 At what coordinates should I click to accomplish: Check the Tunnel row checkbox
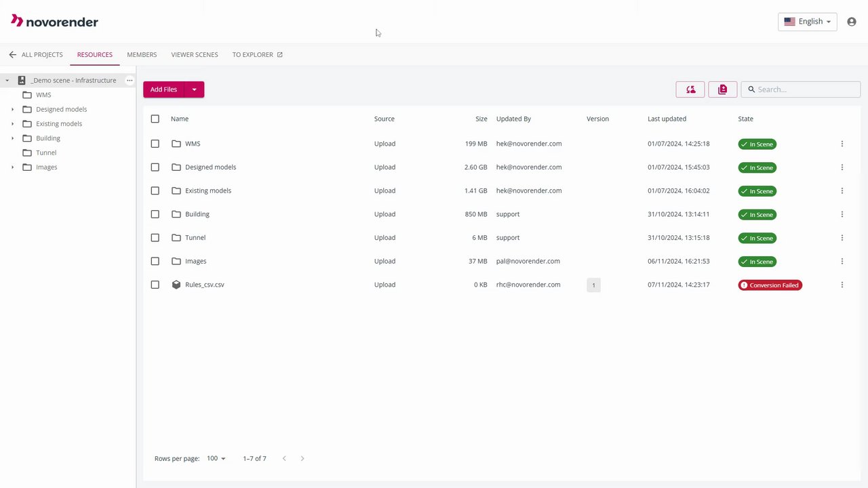pos(155,238)
